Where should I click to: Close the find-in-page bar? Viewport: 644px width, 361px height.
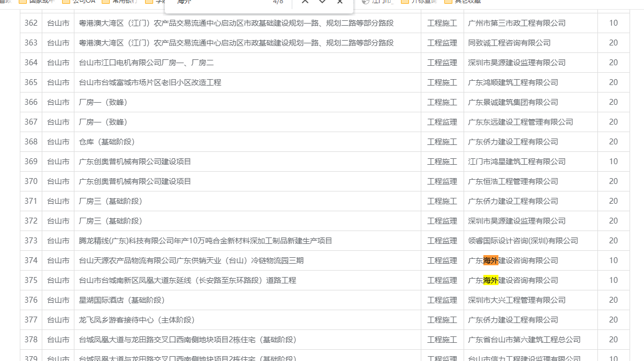tap(340, 2)
